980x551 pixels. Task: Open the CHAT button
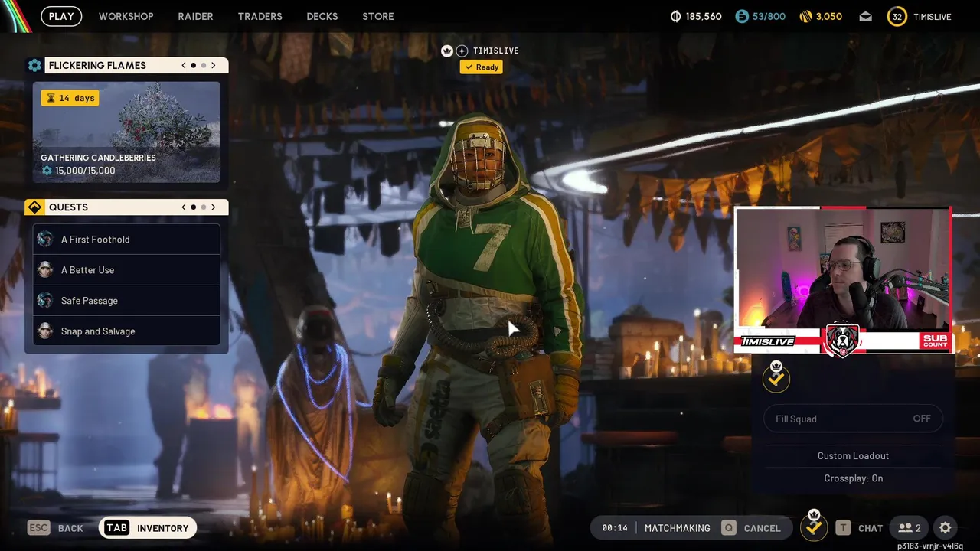[x=859, y=528]
